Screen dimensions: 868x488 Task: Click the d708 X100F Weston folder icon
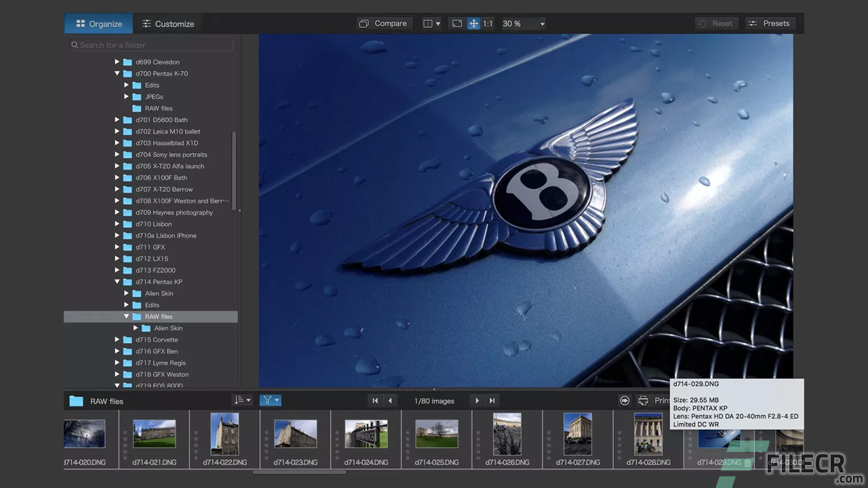pyautogui.click(x=127, y=201)
